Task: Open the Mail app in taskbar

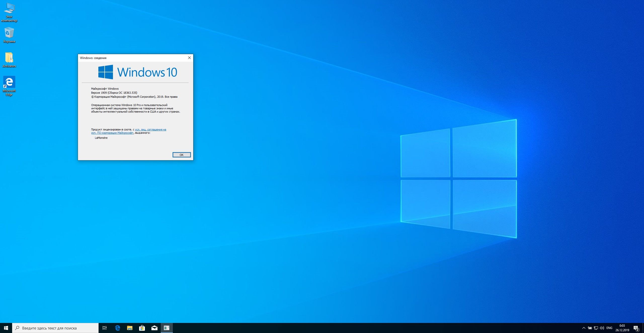Action: pos(154,328)
